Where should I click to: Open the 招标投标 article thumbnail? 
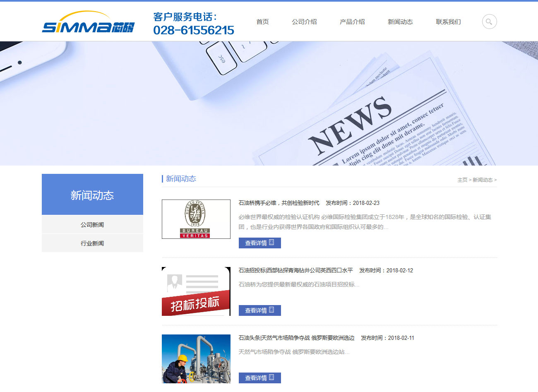tap(196, 291)
